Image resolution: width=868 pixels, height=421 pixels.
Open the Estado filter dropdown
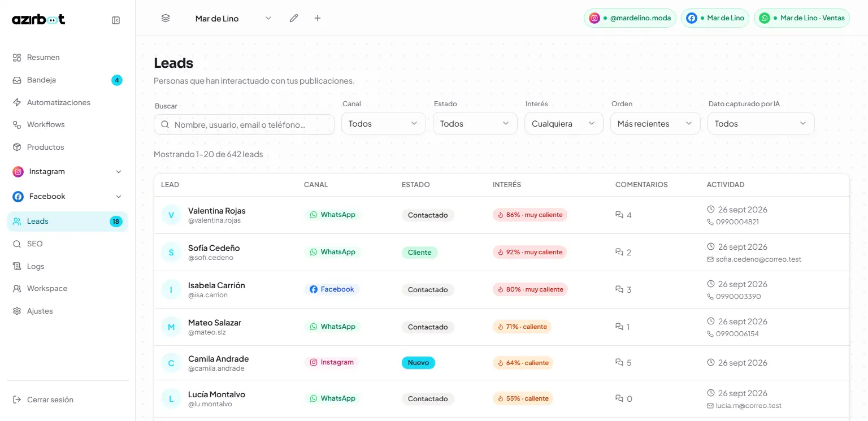point(475,124)
